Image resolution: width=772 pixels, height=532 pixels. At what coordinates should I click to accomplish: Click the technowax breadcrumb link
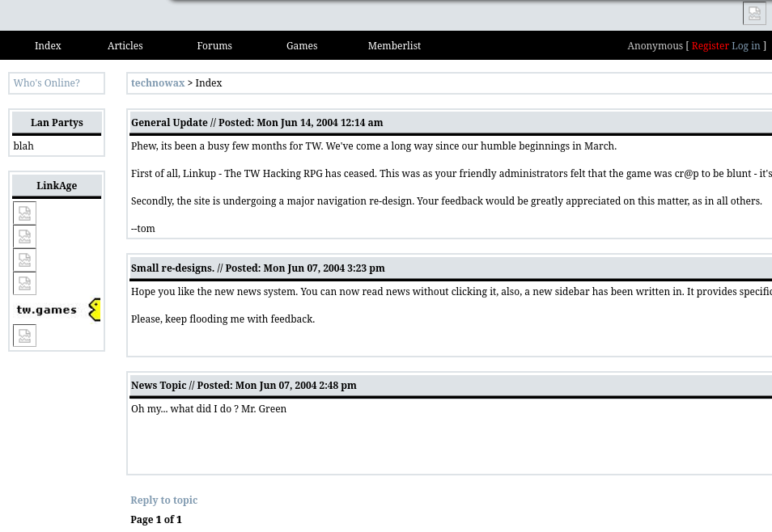coord(158,83)
